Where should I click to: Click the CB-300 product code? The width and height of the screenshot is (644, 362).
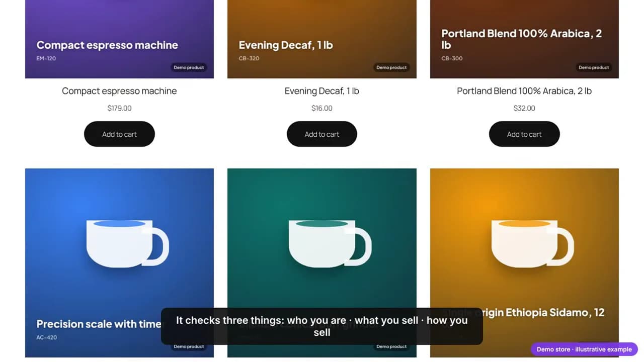pos(452,58)
